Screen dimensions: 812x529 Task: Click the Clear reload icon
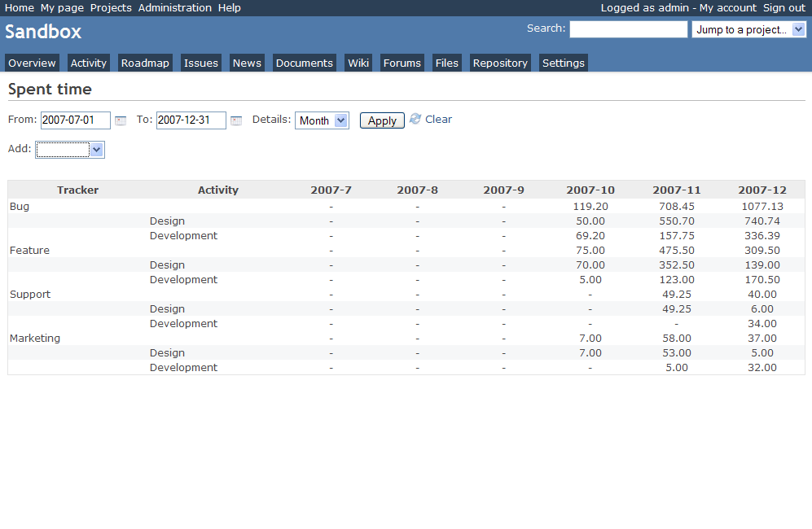click(415, 119)
